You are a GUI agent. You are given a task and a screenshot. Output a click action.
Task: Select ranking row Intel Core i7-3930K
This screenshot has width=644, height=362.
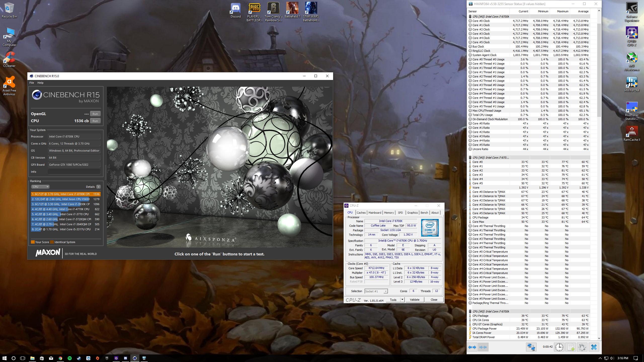(66, 204)
